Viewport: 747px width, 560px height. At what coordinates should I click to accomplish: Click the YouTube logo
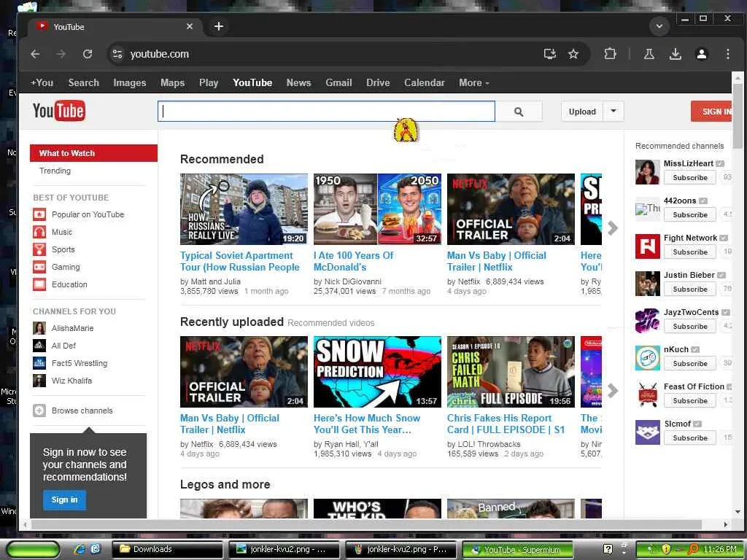point(58,111)
